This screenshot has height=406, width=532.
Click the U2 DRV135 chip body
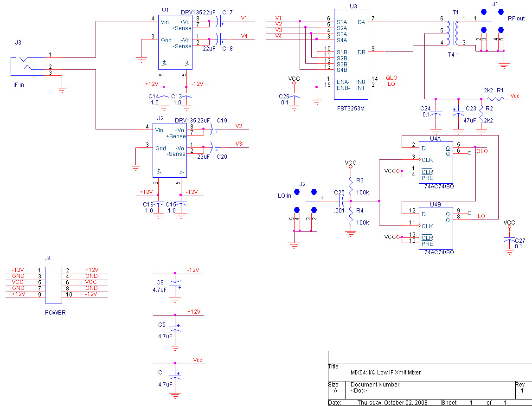[170, 150]
